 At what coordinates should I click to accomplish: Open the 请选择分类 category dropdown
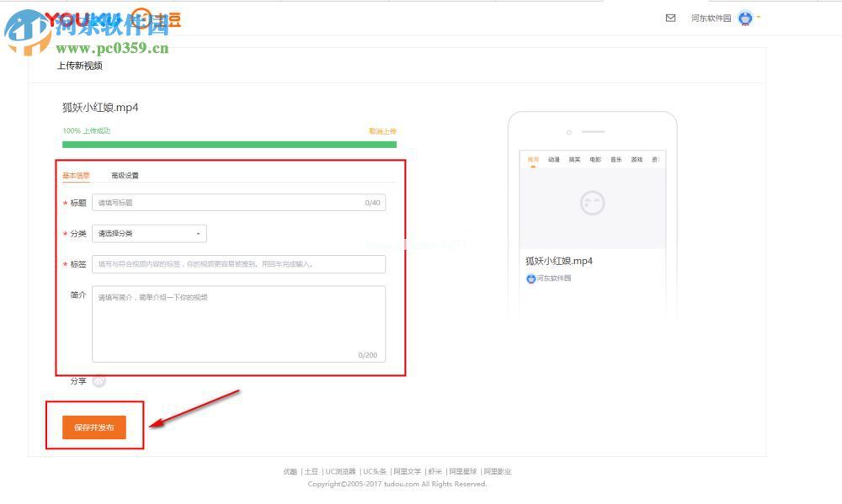click(x=149, y=233)
